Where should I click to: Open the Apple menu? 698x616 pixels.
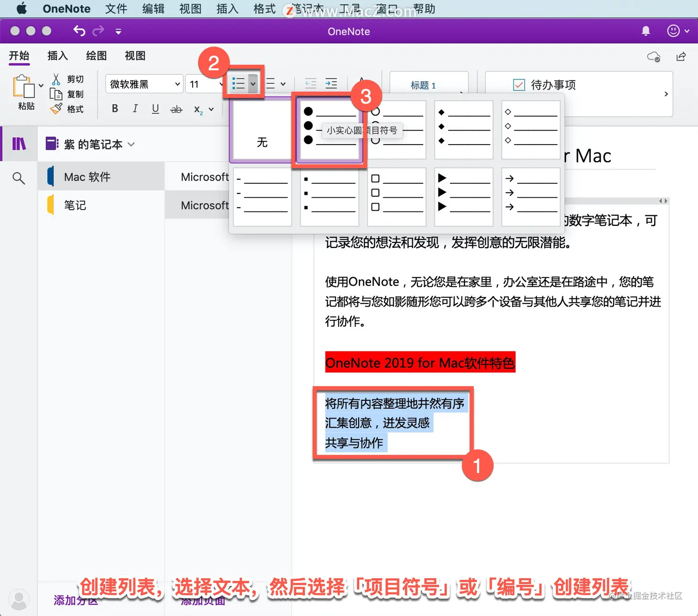22,8
